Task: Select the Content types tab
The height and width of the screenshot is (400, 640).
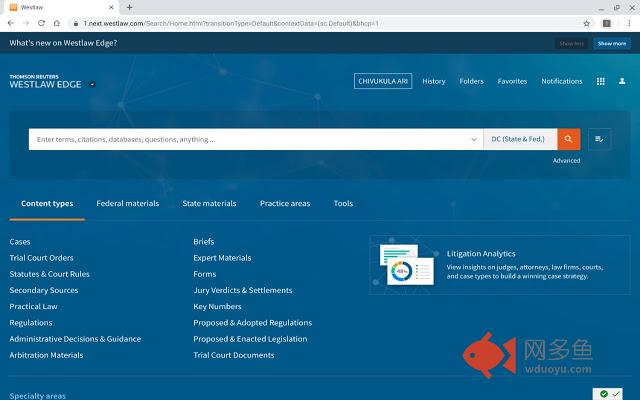Action: (x=47, y=203)
